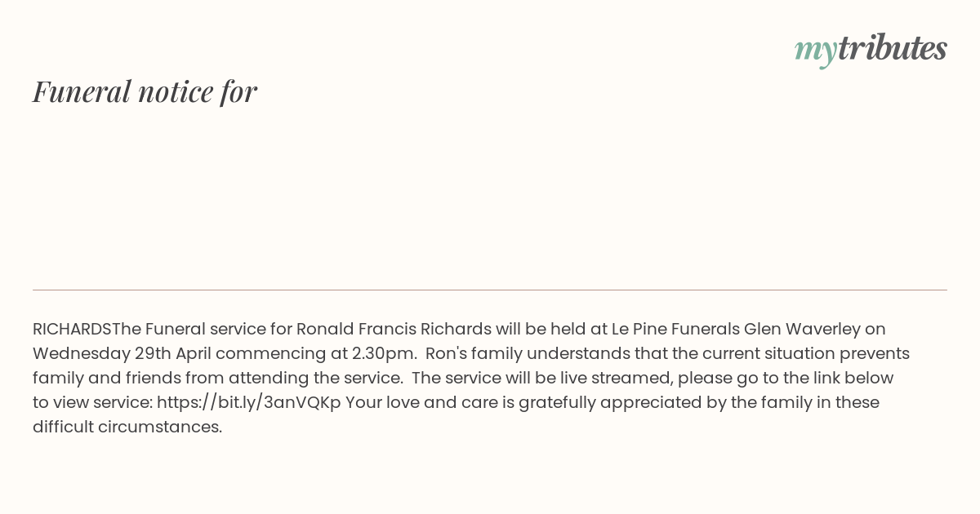The height and width of the screenshot is (514, 980).
Task: Click the word "Funeral" in the heading
Action: point(82,91)
